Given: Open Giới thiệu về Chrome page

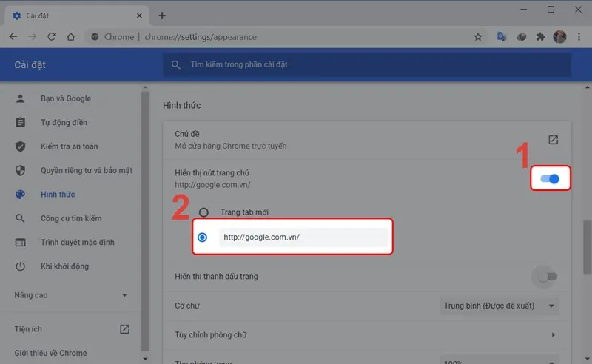Looking at the screenshot, I should [x=50, y=353].
